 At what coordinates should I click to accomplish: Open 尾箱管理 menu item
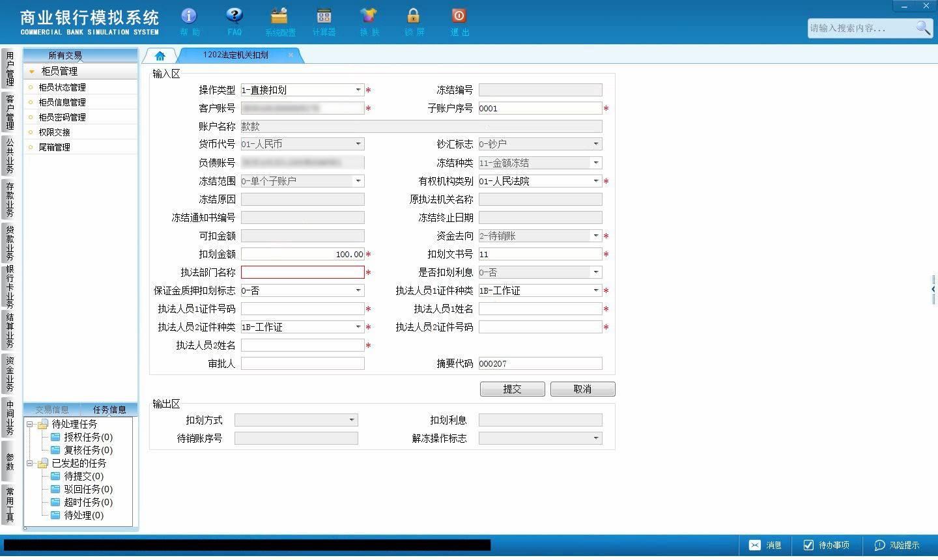(54, 147)
